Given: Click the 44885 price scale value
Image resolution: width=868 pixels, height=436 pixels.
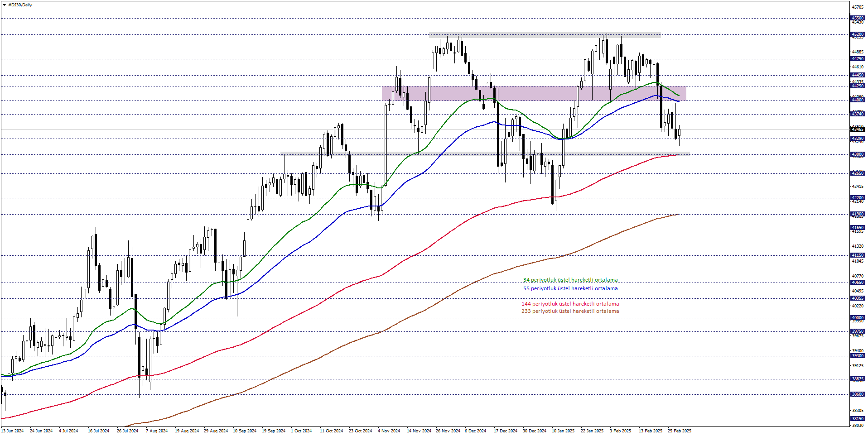Looking at the screenshot, I should tap(858, 52).
